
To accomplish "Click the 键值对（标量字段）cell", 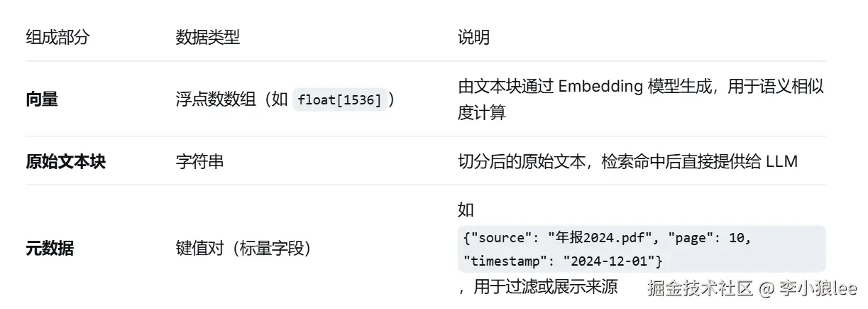I will 243,249.
